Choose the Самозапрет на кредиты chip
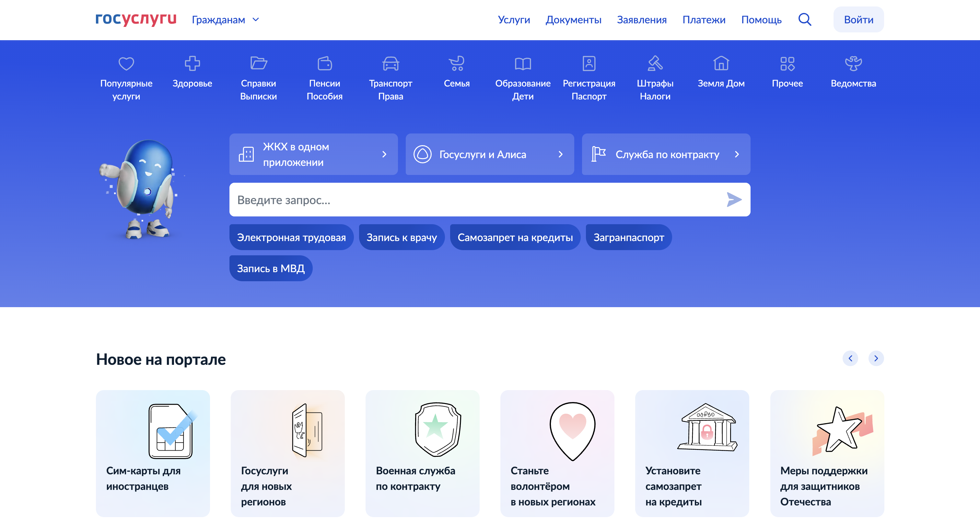The width and height of the screenshot is (980, 532). 515,237
